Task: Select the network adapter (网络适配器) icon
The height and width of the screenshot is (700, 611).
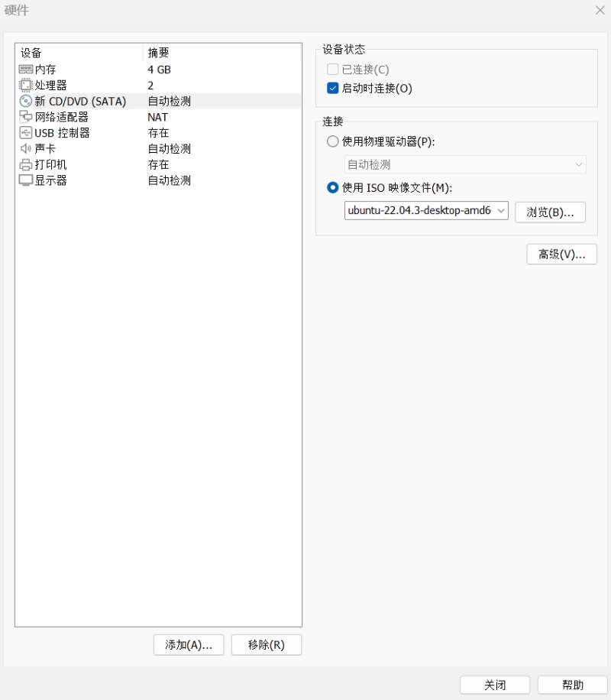Action: 25,116
